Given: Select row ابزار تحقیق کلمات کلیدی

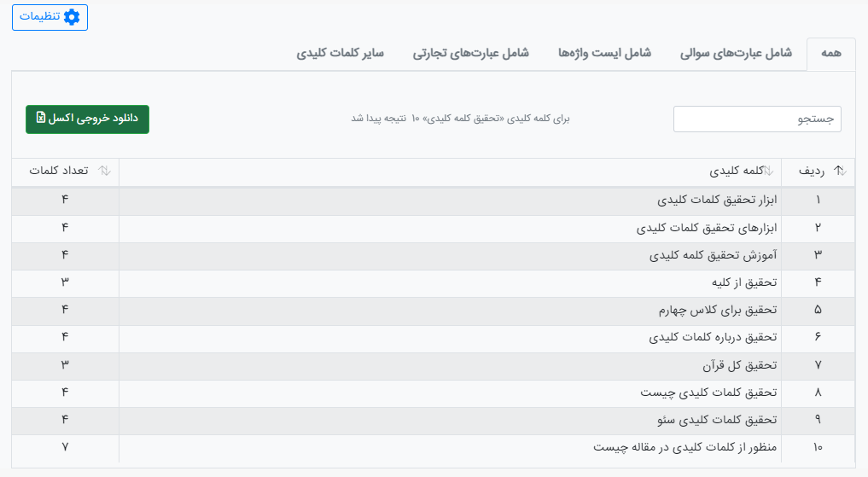Looking at the screenshot, I should [433, 201].
